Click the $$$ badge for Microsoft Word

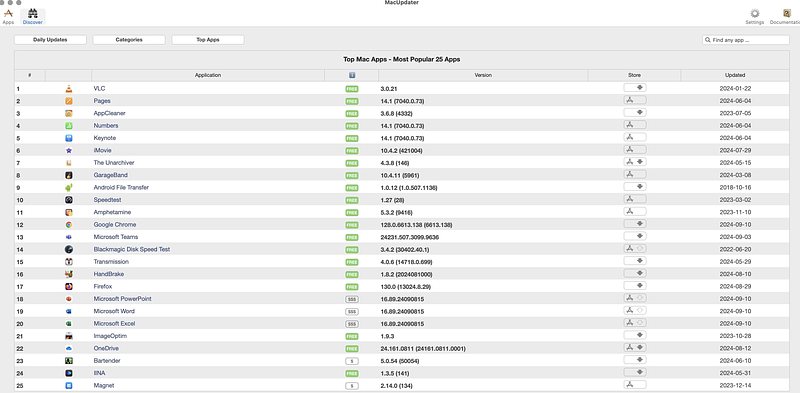pyautogui.click(x=352, y=311)
